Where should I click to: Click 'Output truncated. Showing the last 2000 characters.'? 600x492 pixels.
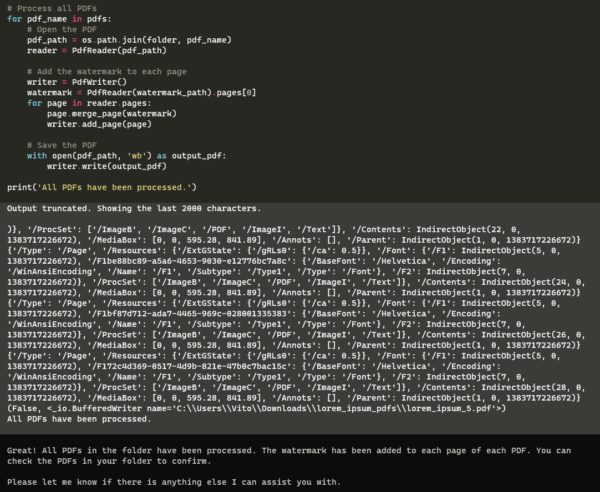[134, 209]
